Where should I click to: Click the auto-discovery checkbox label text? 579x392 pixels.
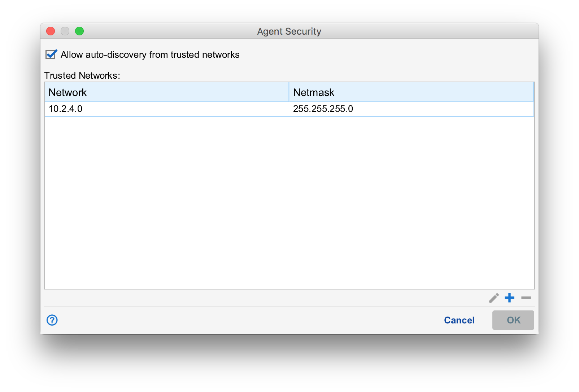[x=150, y=55]
